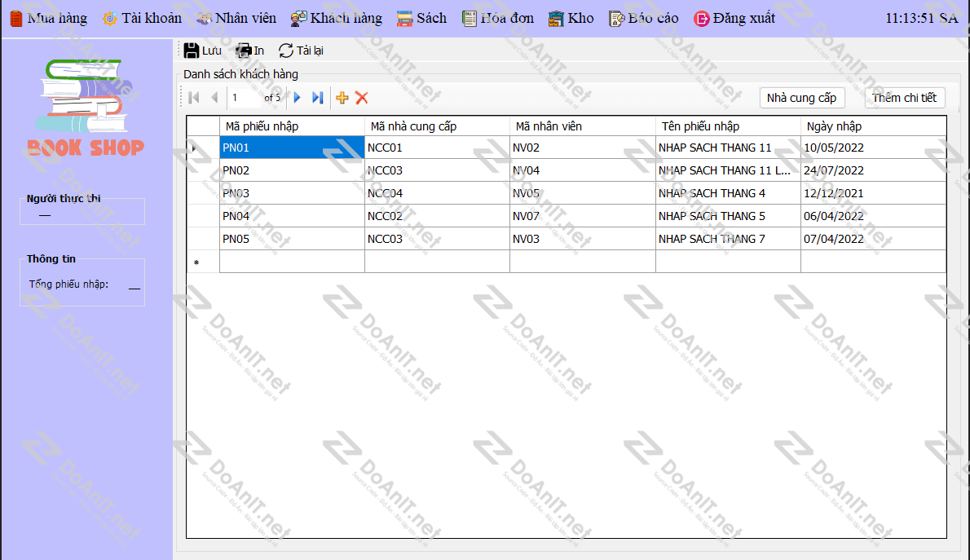Screen dimensions: 970x560
Task: Select date cell 06/04/2022
Action: 874,216
